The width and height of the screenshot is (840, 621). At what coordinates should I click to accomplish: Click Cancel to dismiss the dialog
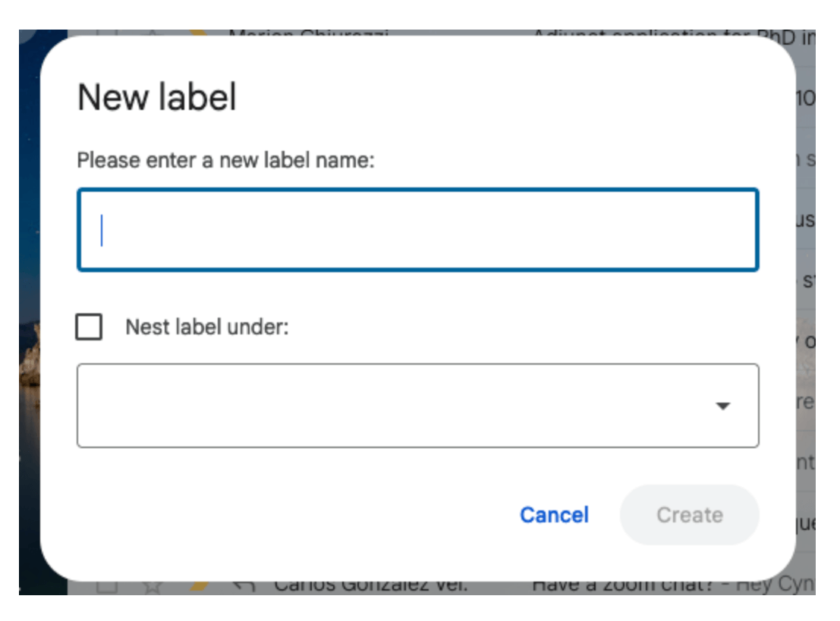point(554,514)
